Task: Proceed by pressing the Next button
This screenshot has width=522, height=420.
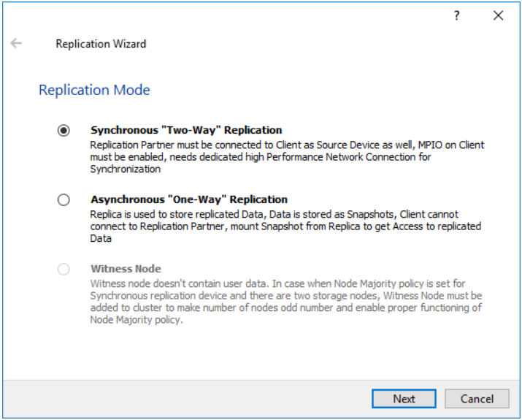Action: pyautogui.click(x=404, y=399)
